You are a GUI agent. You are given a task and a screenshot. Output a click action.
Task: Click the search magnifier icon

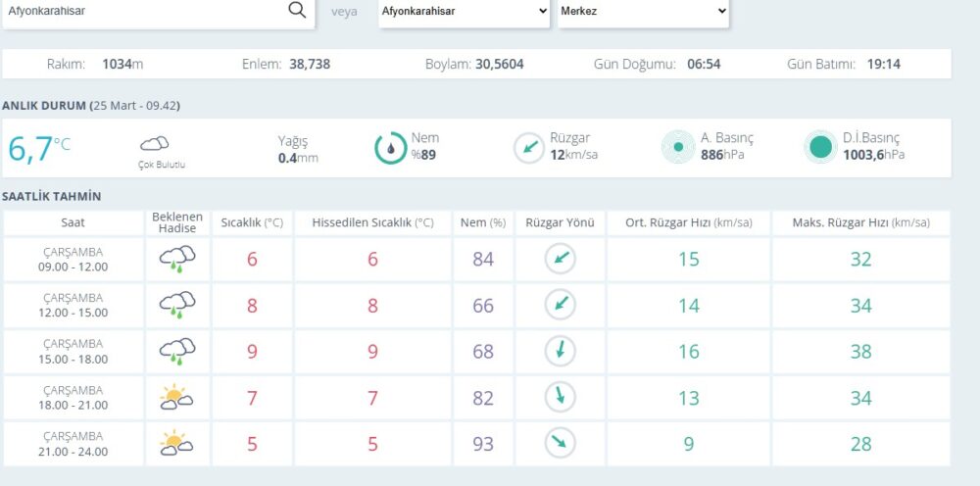coord(297,11)
